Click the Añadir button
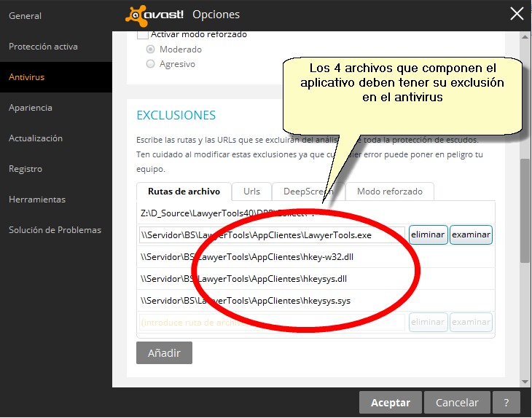This screenshot has height=418, width=532. (164, 353)
